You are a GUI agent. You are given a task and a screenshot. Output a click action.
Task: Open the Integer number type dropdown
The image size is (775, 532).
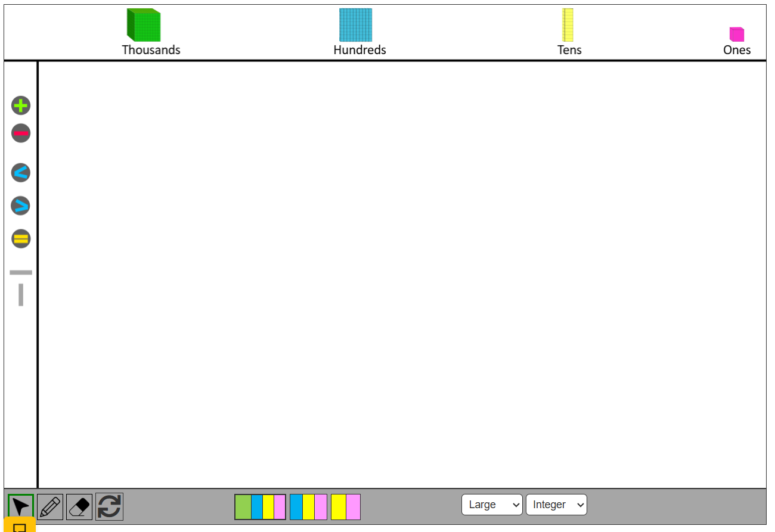click(556, 505)
